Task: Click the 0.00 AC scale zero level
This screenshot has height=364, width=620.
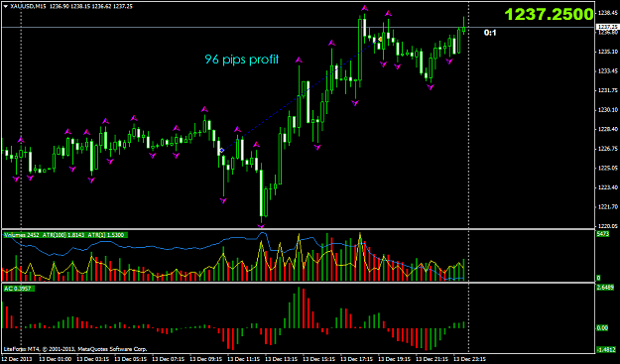Action: (x=602, y=328)
